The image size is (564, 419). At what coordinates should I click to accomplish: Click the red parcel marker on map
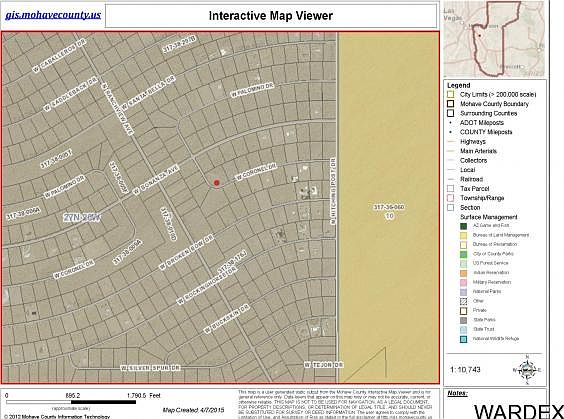(x=217, y=183)
